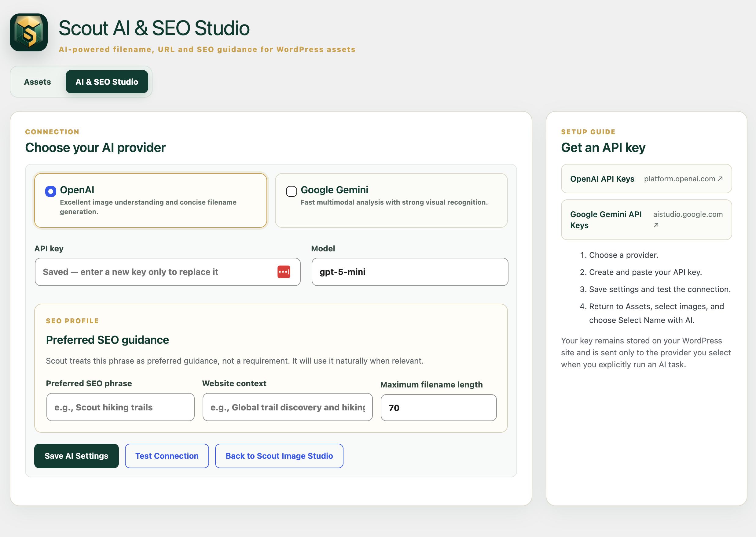Click the 'Preferred SEO guidance' heading
756x537 pixels.
107,340
